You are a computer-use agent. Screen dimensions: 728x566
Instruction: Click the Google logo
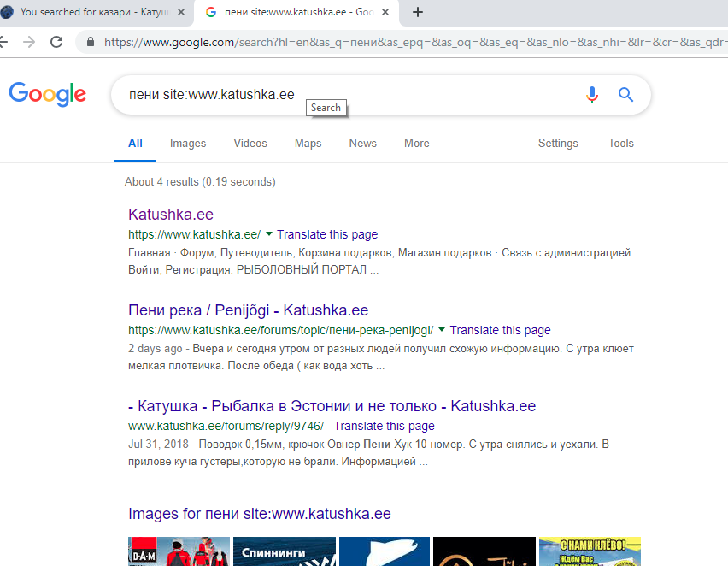pos(48,94)
